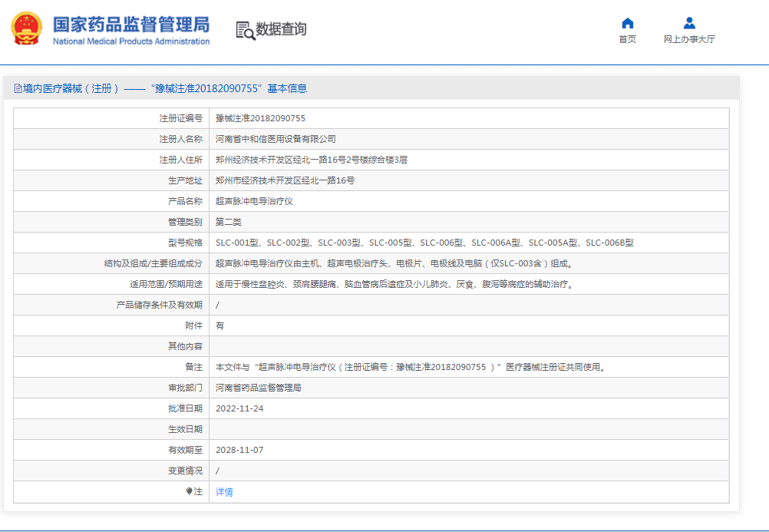Select the 数据查询 magnifier icon
The height and width of the screenshot is (532, 769).
pos(244,31)
